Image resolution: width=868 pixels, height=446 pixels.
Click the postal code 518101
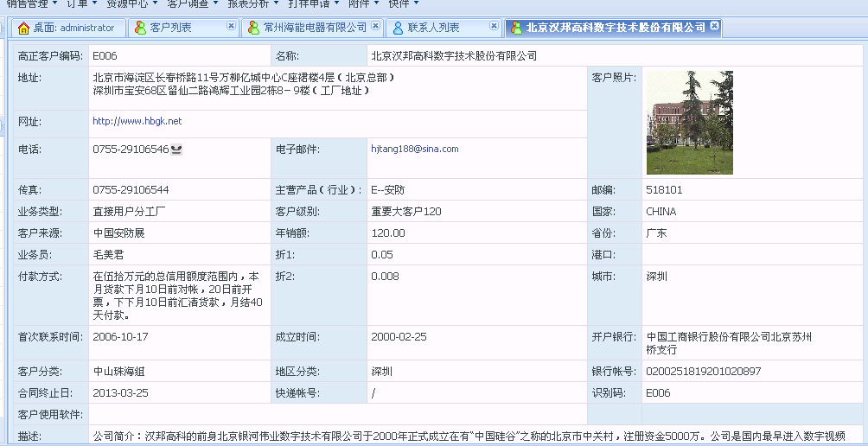coord(664,190)
